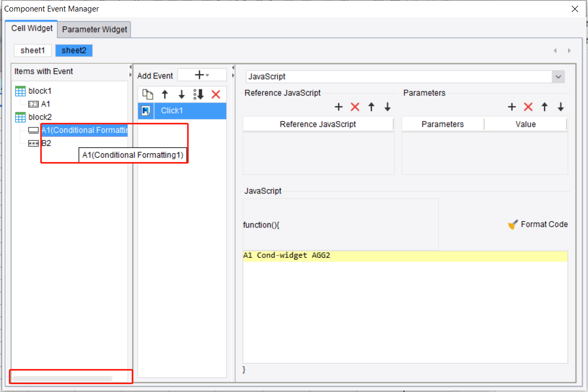Select the sheet2 tab
The image size is (588, 392).
point(74,50)
